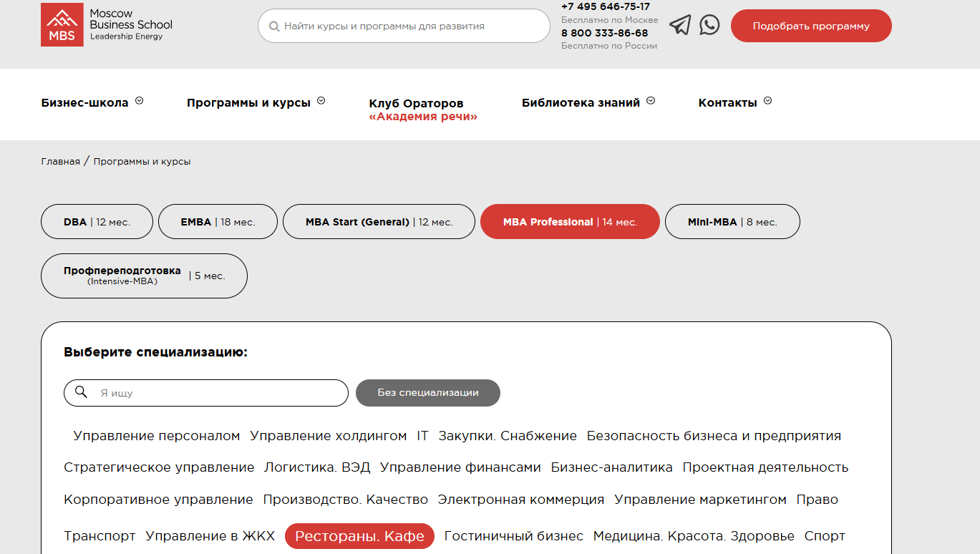Image resolution: width=980 pixels, height=554 pixels.
Task: Pick Профпереподготовка Intensive-MBA option
Action: (144, 276)
